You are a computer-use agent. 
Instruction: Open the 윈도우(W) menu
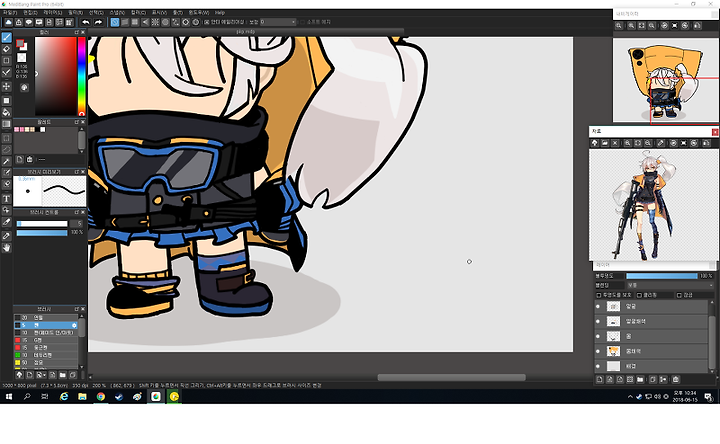(199, 12)
